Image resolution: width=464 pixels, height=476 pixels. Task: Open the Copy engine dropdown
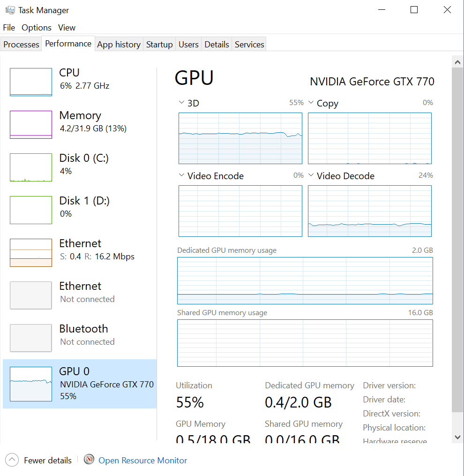[x=311, y=103]
